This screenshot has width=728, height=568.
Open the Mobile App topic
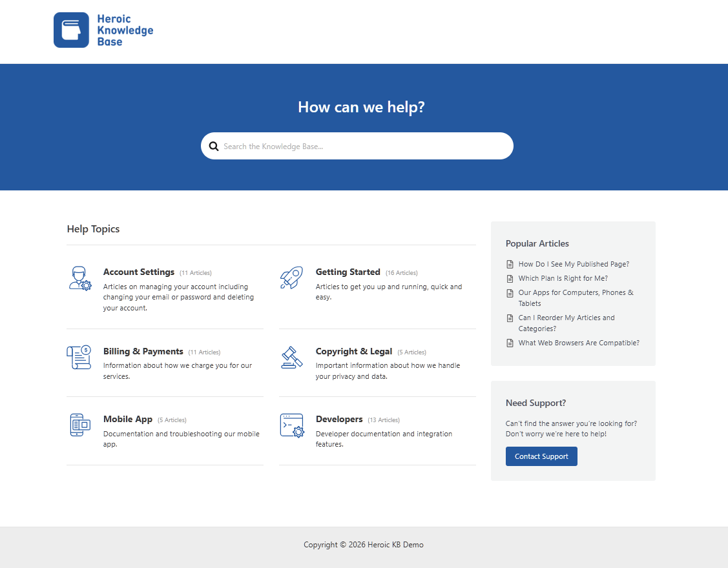click(128, 419)
